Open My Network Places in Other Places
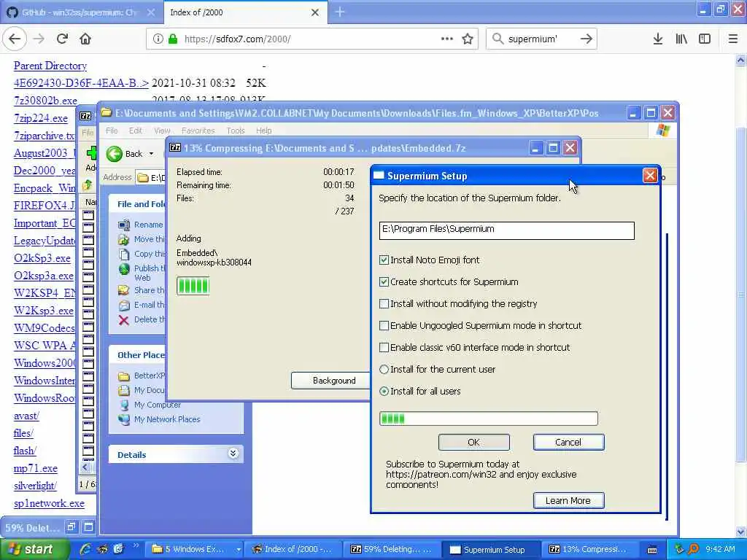Screen dimensions: 747x560 (x=167, y=419)
